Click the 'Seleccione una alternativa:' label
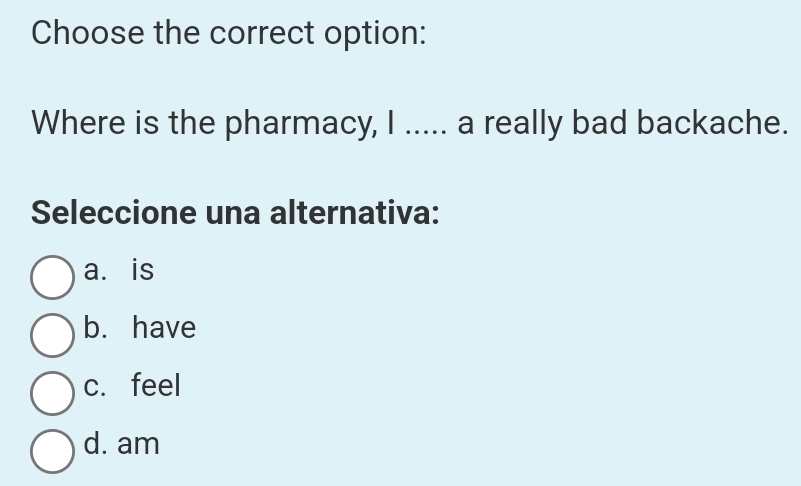The image size is (801, 486). click(237, 213)
